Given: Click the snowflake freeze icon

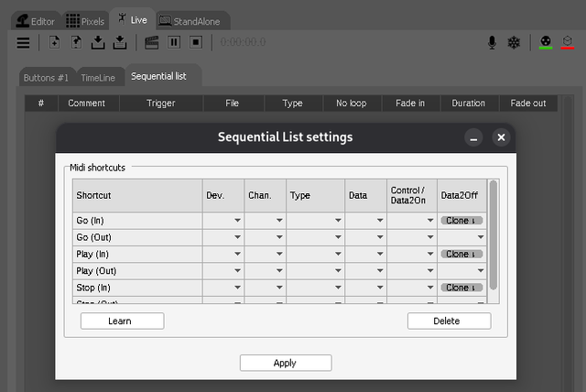Looking at the screenshot, I should click(x=514, y=42).
